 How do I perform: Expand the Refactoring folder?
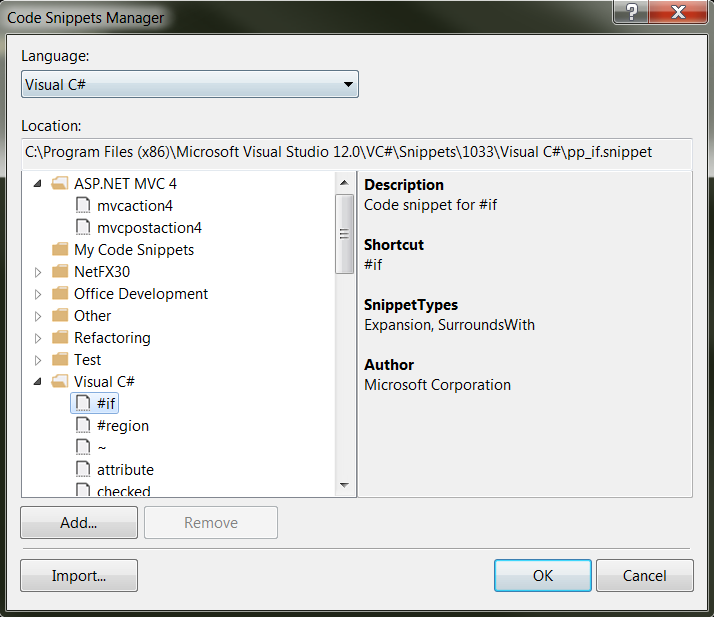point(38,338)
